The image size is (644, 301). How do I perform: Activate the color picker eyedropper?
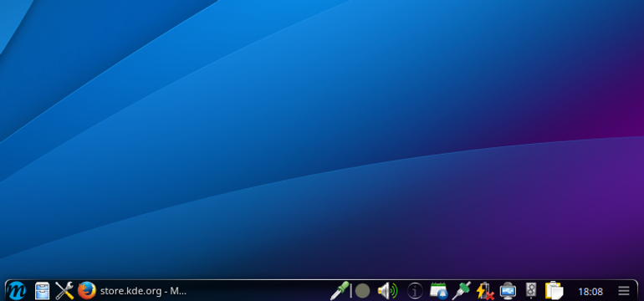[x=340, y=291]
